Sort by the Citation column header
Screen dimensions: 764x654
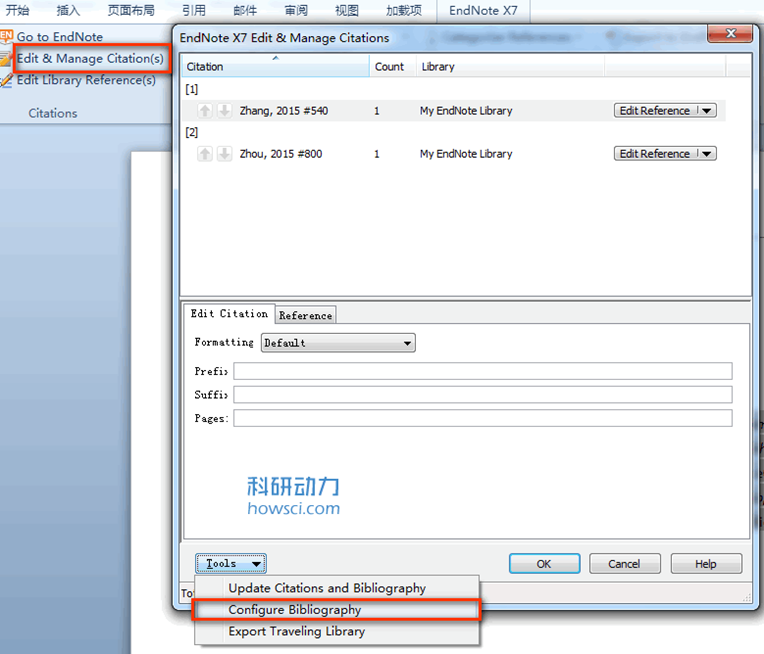click(x=275, y=66)
